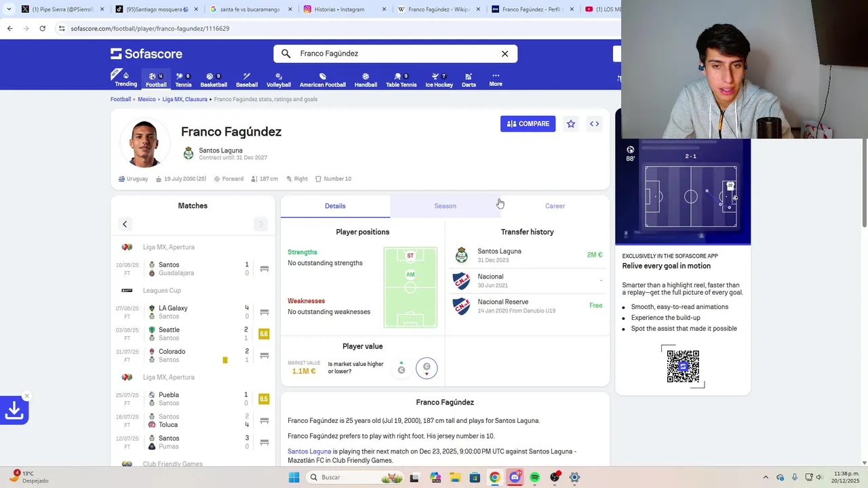Open the Santos vs Pumas match
Image resolution: width=868 pixels, height=488 pixels.
[193, 443]
